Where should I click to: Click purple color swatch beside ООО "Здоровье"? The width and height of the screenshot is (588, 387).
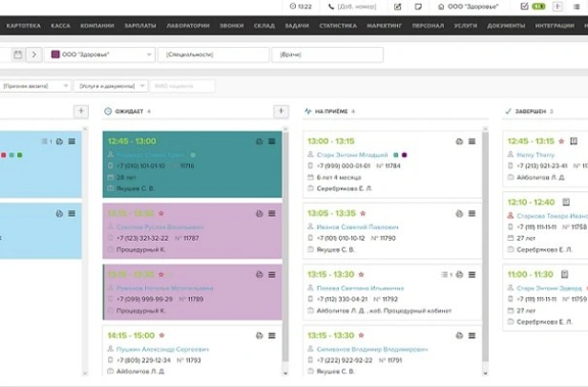point(54,54)
